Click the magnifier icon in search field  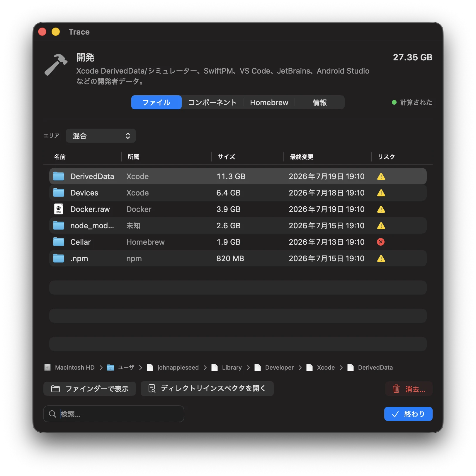tap(52, 414)
